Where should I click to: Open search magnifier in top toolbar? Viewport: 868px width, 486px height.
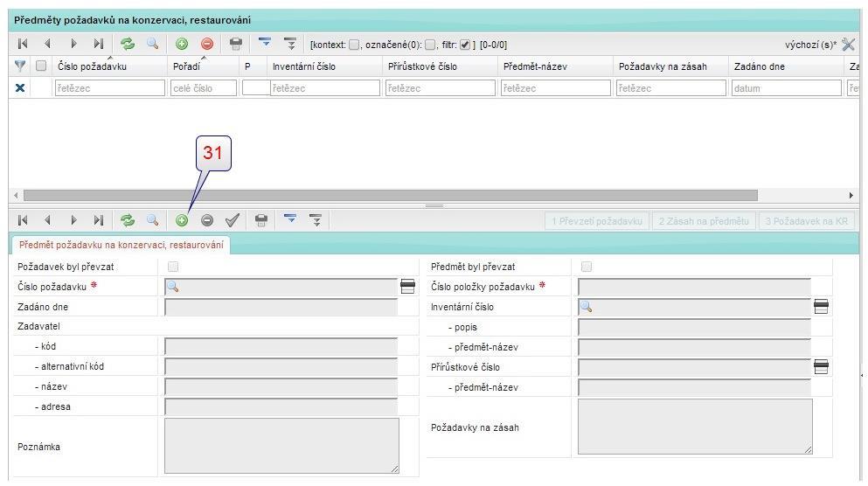tap(152, 44)
